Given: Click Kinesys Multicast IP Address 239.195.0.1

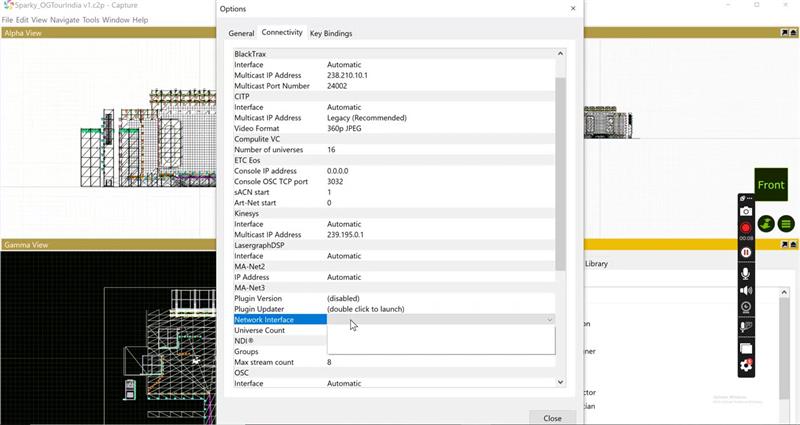Looking at the screenshot, I should pos(345,235).
